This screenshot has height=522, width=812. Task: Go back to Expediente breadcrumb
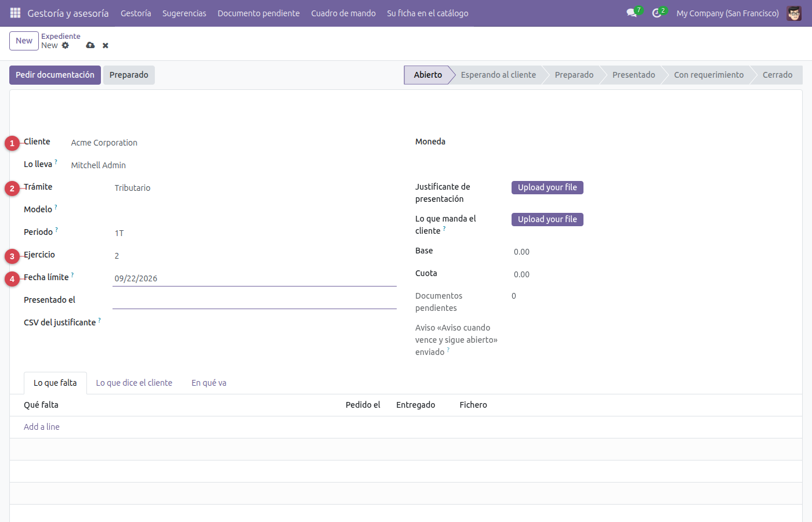coord(61,36)
